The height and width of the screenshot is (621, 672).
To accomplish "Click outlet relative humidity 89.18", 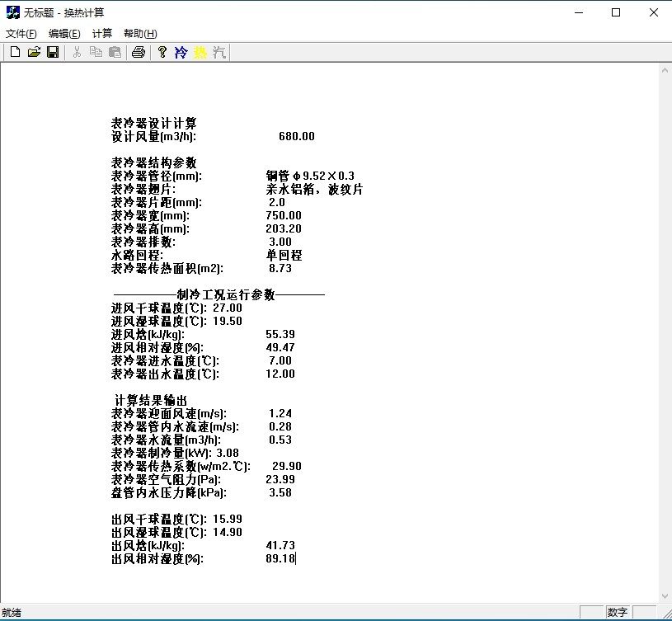I will (280, 559).
